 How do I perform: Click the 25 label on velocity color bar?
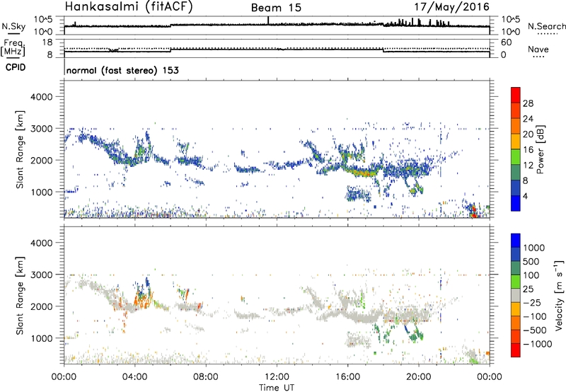click(529, 289)
